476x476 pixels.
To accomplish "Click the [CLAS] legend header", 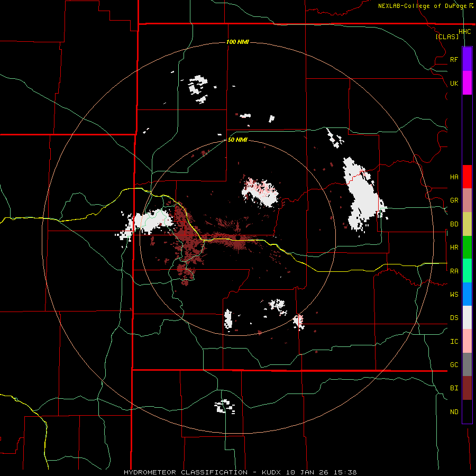I will pos(447,36).
